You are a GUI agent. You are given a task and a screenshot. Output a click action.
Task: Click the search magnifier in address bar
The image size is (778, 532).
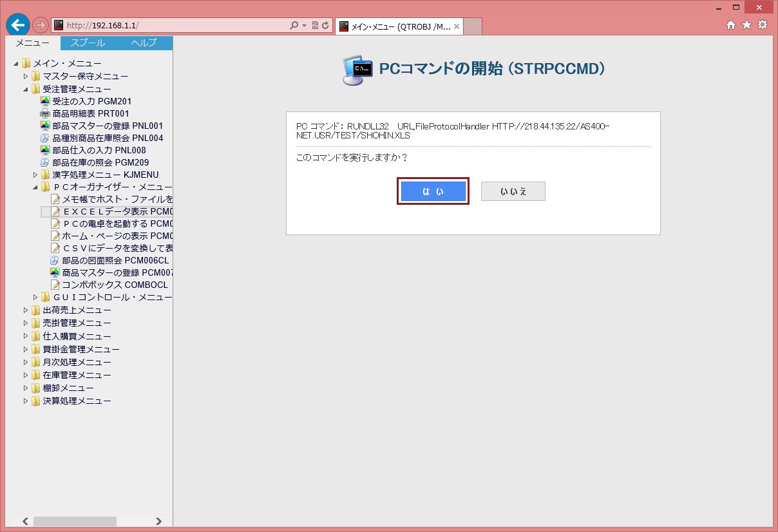(294, 26)
